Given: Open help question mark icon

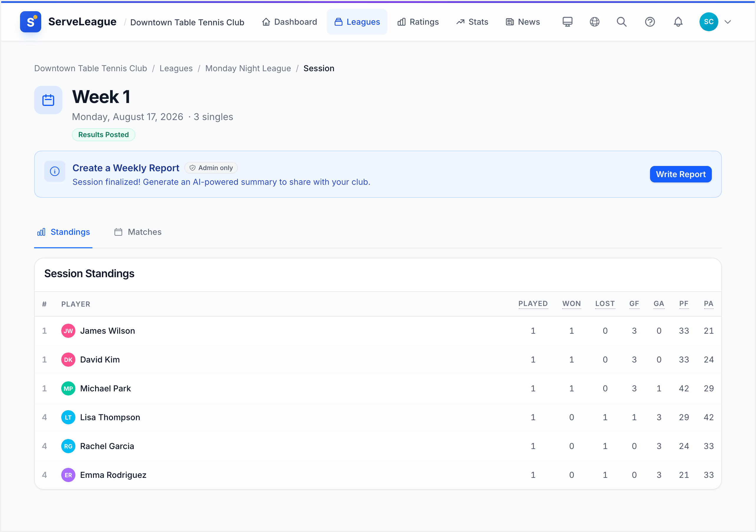Looking at the screenshot, I should 650,22.
